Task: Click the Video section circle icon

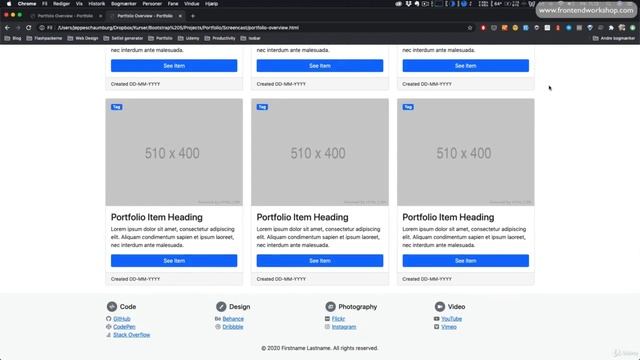Action: pos(440,307)
